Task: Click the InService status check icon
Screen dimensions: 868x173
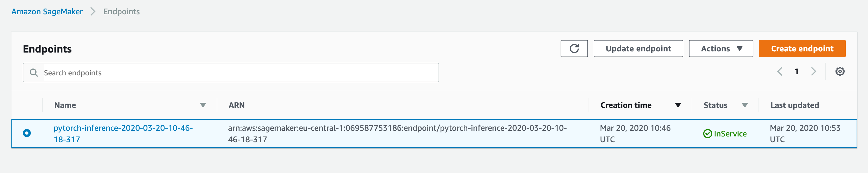Action: (x=707, y=134)
